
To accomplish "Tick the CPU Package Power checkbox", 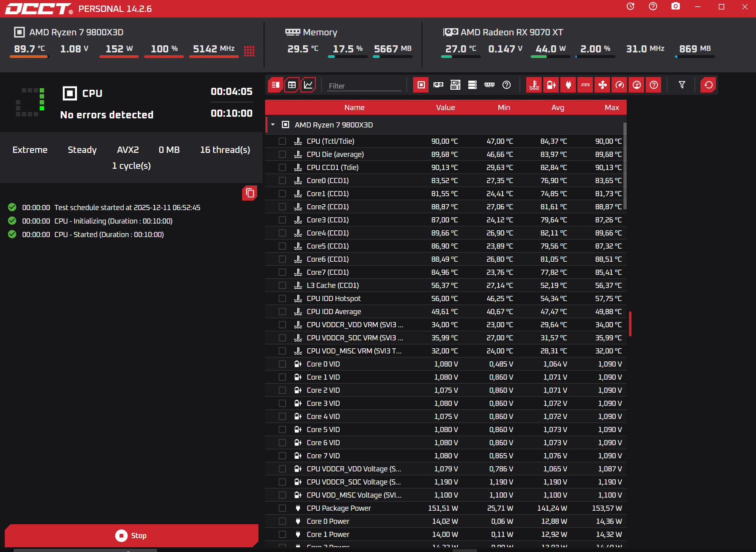I will [x=282, y=508].
